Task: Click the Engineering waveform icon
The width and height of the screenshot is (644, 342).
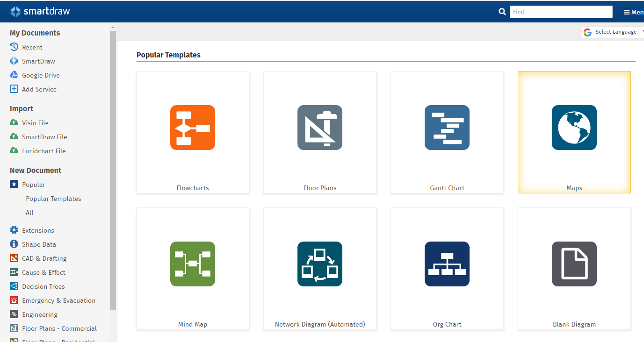Action: pos(14,314)
